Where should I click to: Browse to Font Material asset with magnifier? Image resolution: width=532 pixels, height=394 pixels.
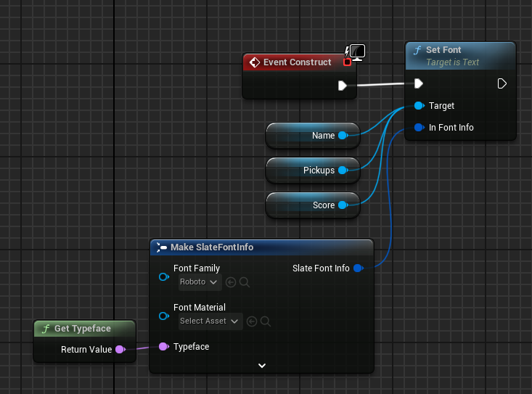click(266, 321)
